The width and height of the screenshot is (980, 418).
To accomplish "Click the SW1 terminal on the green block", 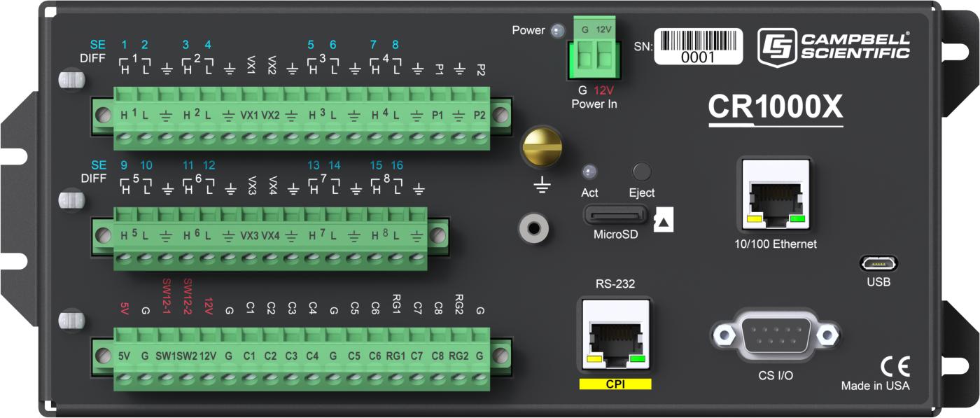I will pos(166,356).
